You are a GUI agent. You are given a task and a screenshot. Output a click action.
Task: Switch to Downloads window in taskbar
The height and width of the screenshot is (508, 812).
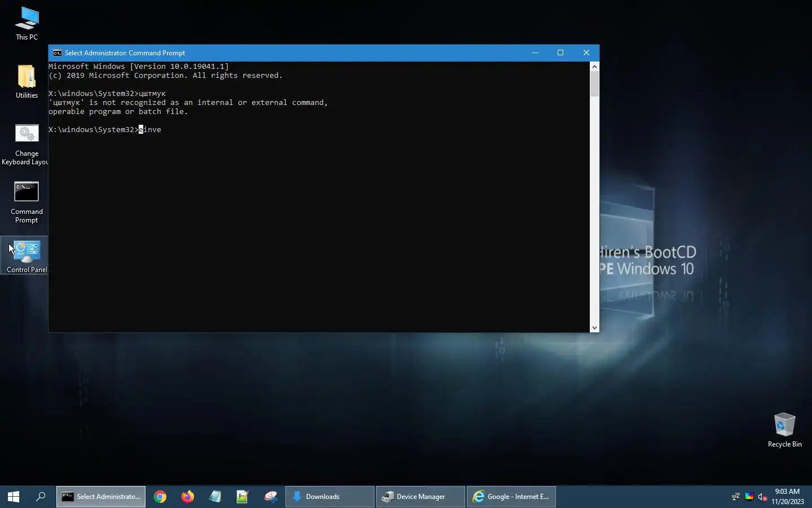point(330,497)
